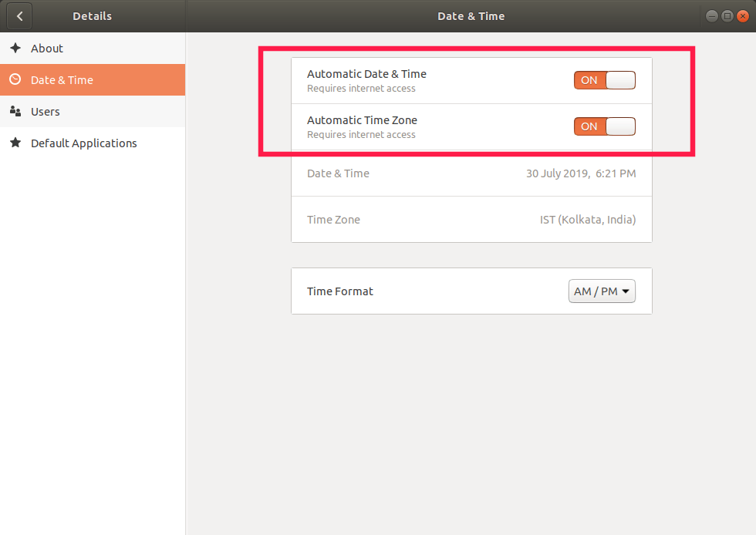Viewport: 756px width, 535px height.
Task: Open the AM / PM time format dropdown
Action: (602, 291)
